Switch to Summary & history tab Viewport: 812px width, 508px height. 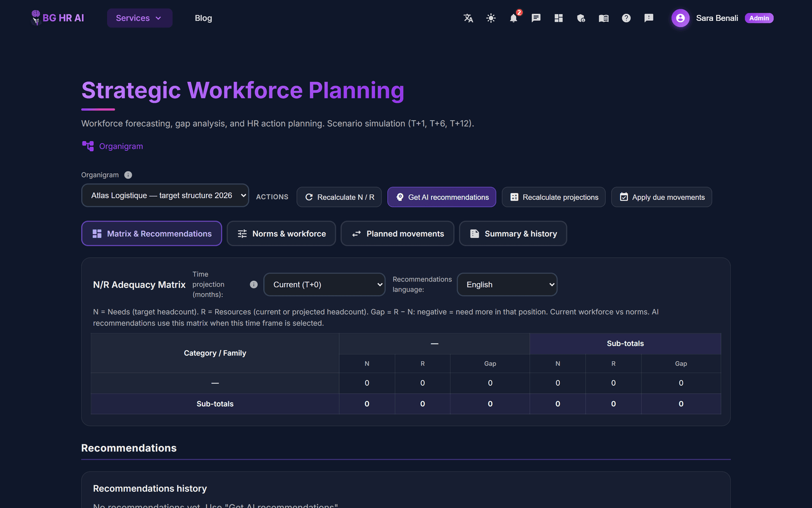(x=513, y=234)
